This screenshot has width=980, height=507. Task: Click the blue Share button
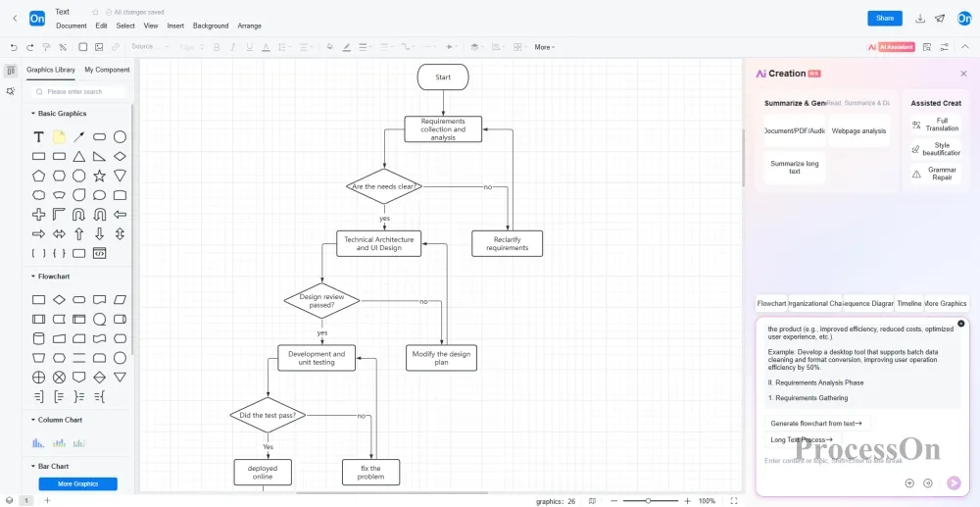pos(884,19)
